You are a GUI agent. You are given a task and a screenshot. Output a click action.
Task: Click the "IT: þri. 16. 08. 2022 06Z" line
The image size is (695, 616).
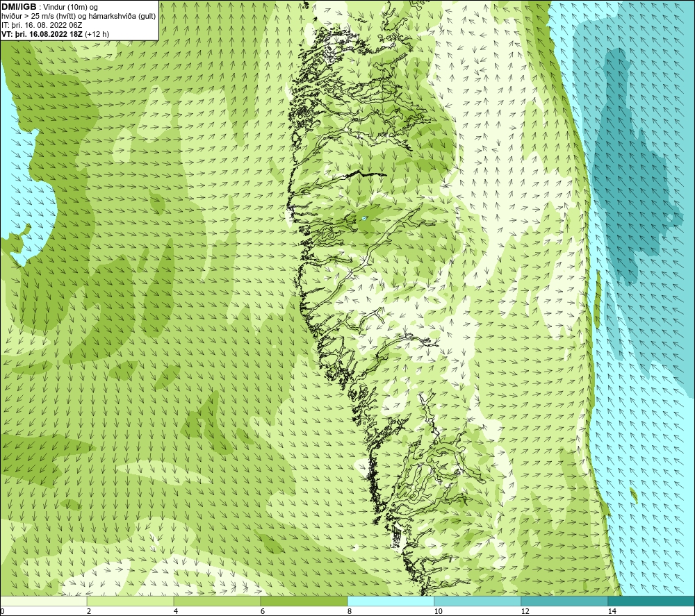(x=42, y=25)
